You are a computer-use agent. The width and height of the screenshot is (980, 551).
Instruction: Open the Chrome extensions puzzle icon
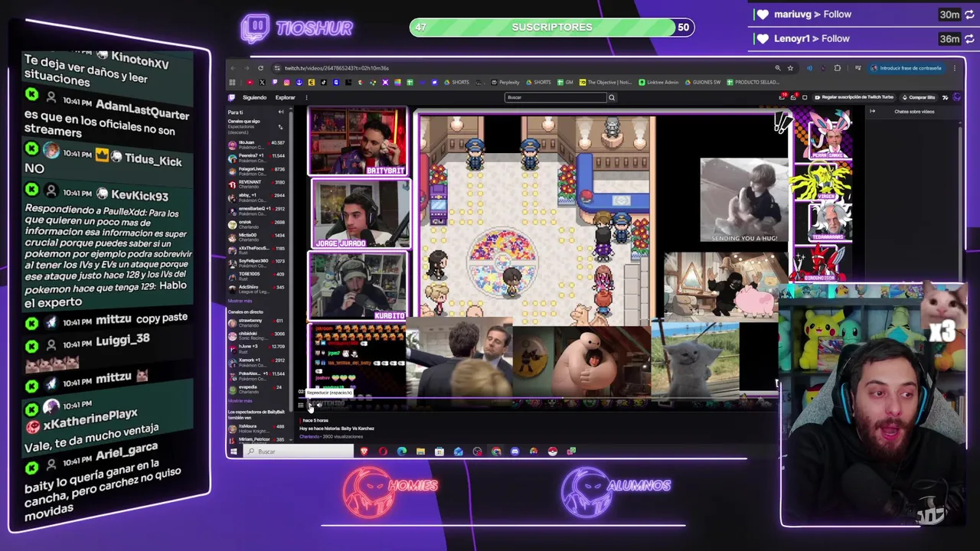tap(838, 68)
